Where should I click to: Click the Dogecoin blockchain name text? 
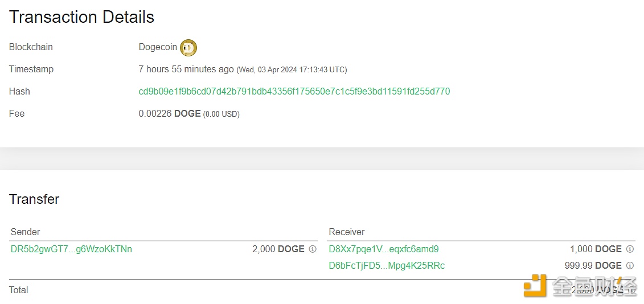click(158, 47)
